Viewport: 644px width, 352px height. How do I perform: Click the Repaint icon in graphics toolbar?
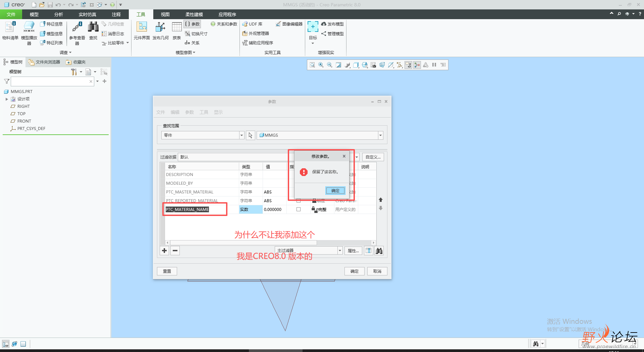click(x=338, y=65)
